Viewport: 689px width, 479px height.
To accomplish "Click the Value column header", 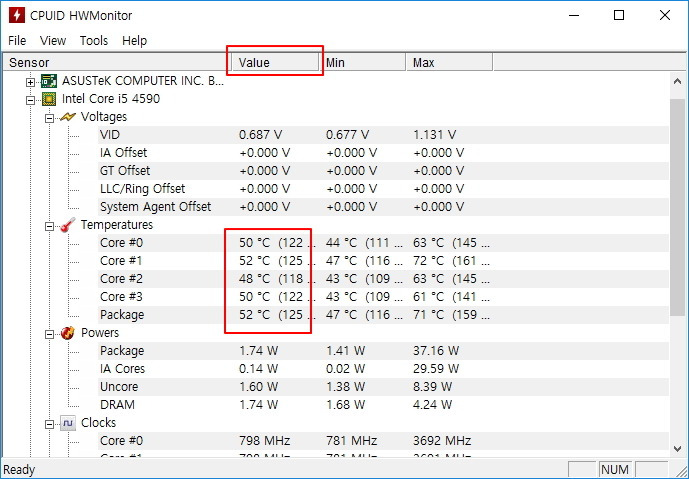I will tap(275, 62).
